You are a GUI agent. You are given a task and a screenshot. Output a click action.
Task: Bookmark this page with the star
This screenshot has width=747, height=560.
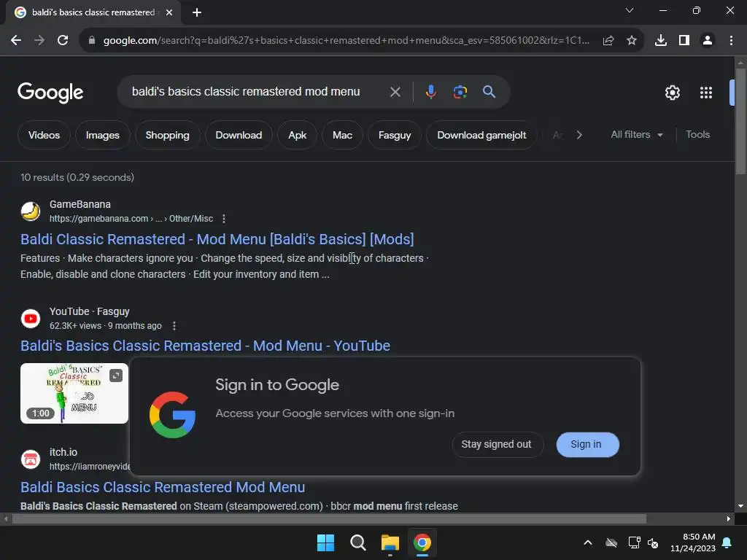point(632,41)
